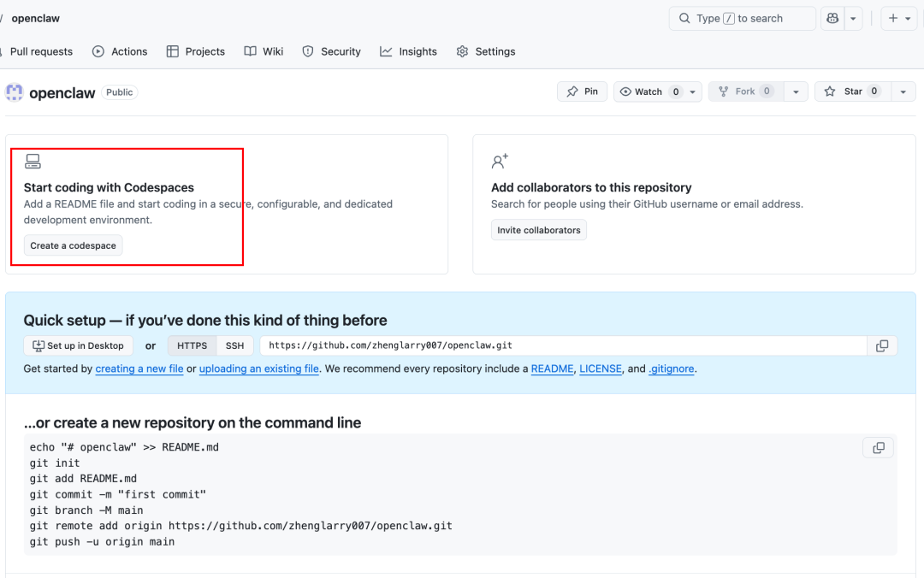Screen dimensions: 924x578
Task: Star the openclaw repository
Action: pos(853,91)
